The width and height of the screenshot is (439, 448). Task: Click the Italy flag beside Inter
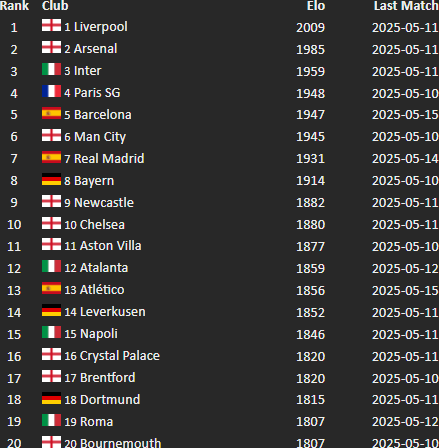[x=51, y=69]
